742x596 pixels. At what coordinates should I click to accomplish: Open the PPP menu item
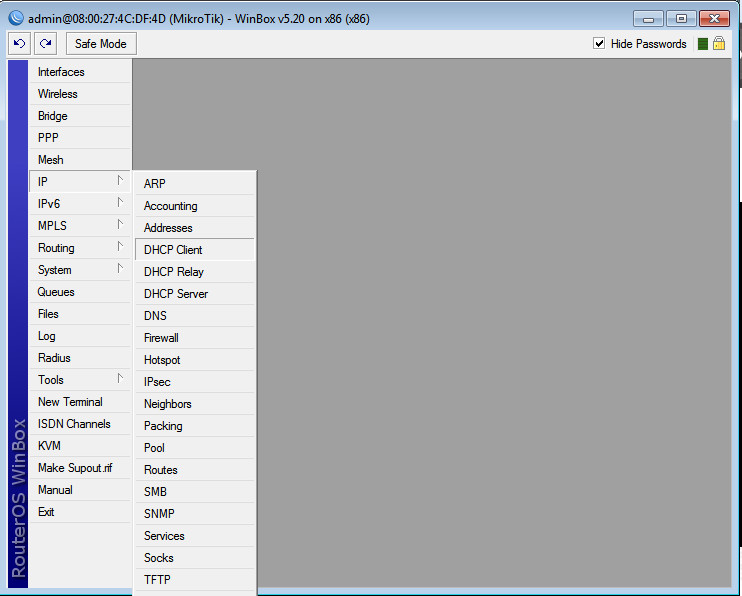coord(80,137)
